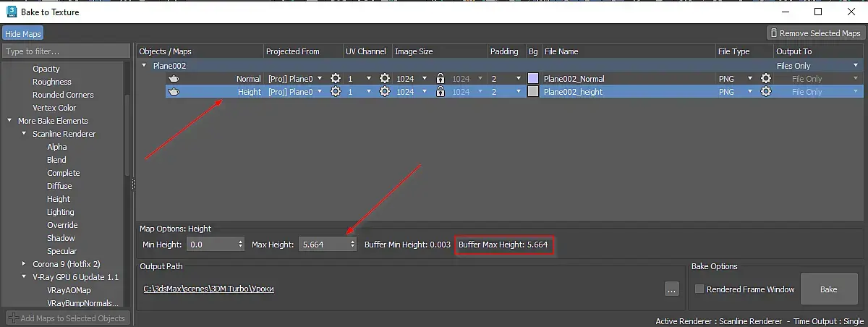Enable Rendered Frame Window checkbox

(x=699, y=289)
